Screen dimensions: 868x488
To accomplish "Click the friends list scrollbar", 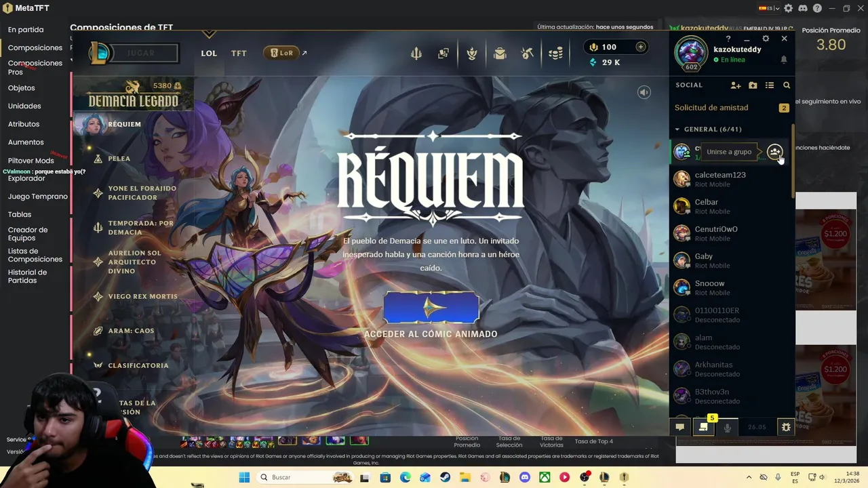I will click(793, 161).
